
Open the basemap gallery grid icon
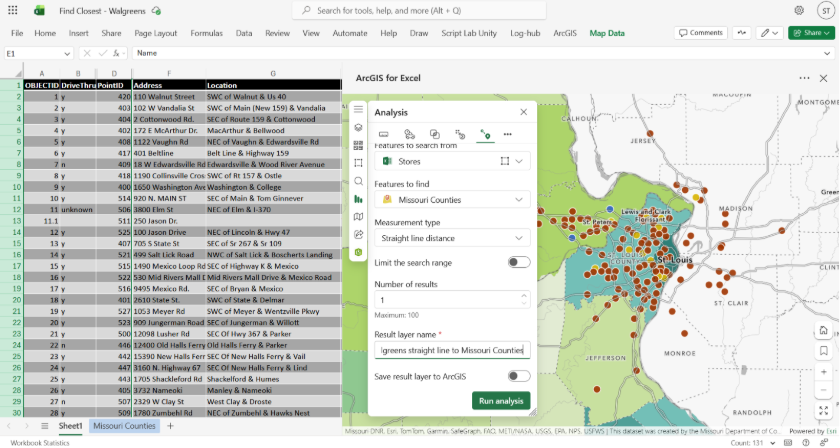(x=358, y=145)
